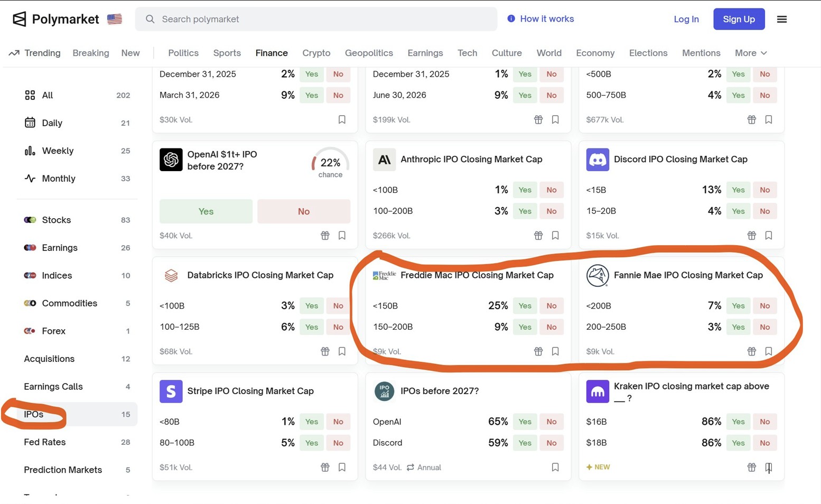Click the OpenAI logo thumbnail
821x504 pixels.
(171, 160)
